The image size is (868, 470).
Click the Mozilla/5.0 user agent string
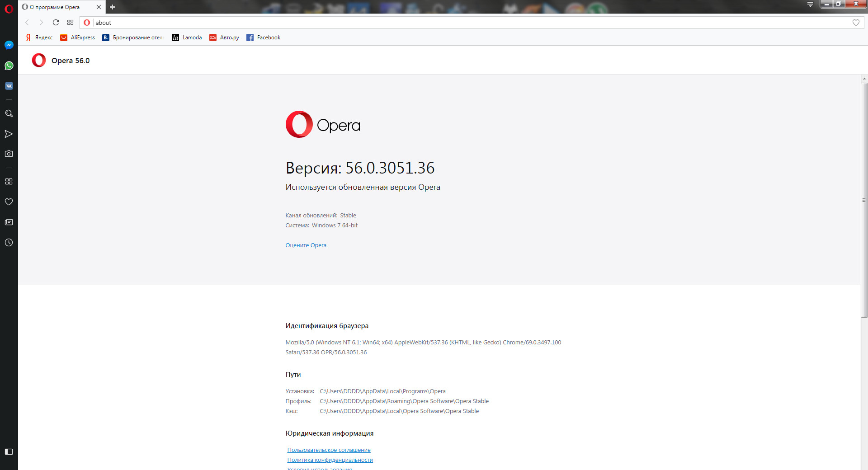[423, 348]
